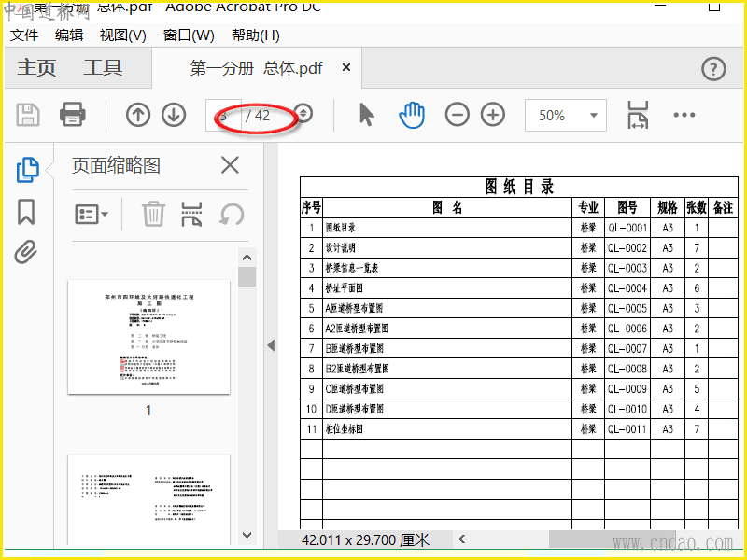Viewport: 747px width, 560px height.
Task: Click the page navigation stepper icon
Action: coord(303,113)
